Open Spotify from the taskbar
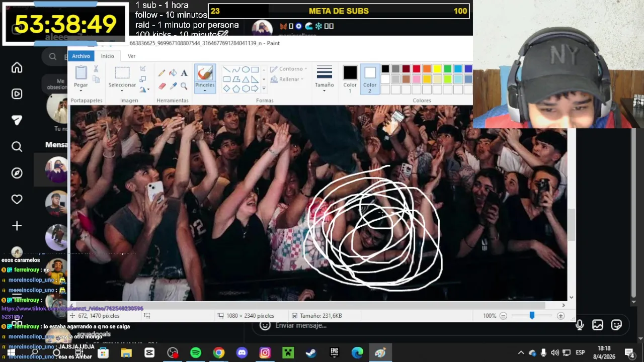This screenshot has width=644, height=362. click(196, 353)
